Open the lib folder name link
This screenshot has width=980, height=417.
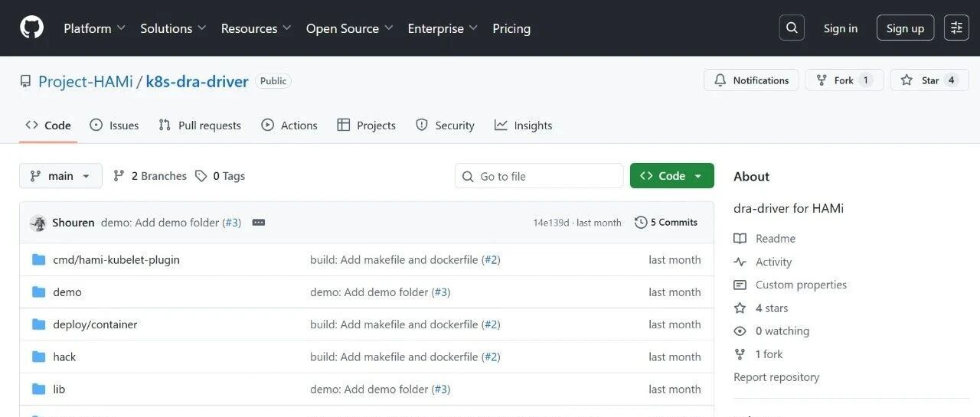[x=59, y=389]
